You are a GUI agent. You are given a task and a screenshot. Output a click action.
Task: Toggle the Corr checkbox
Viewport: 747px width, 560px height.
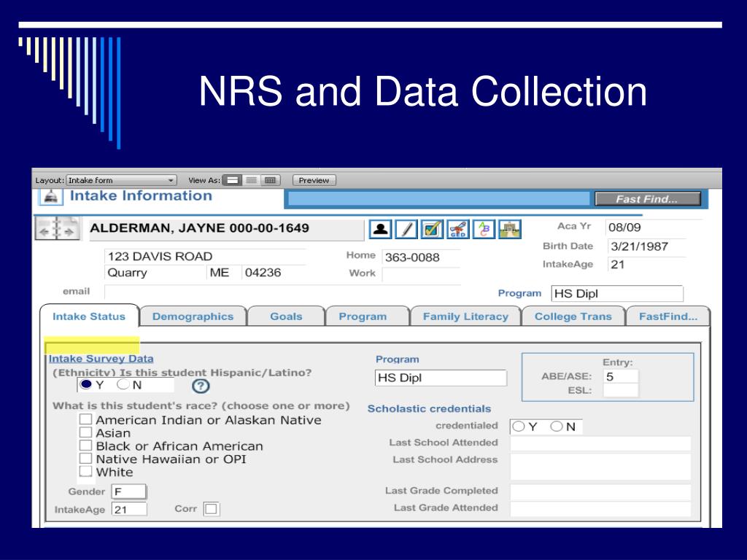tap(211, 509)
